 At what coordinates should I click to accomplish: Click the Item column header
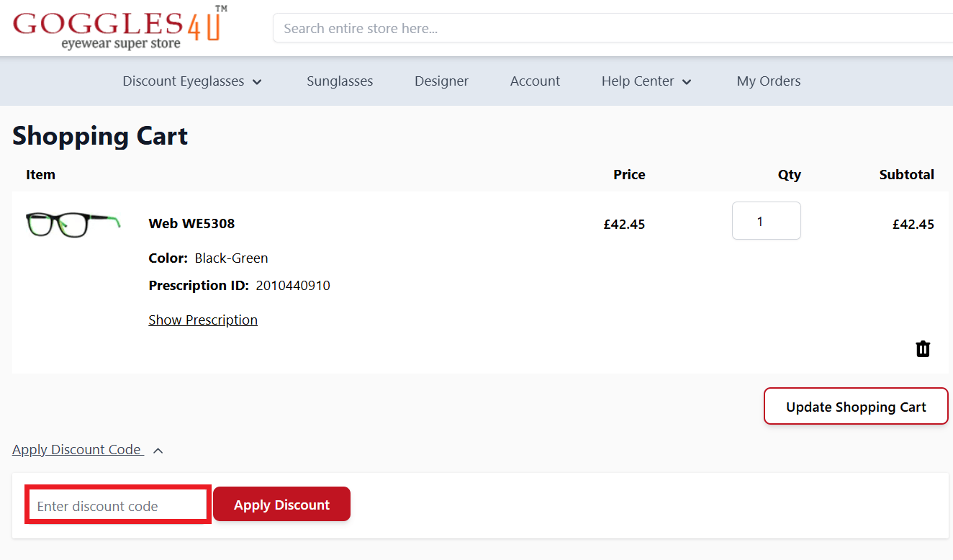pyautogui.click(x=40, y=174)
